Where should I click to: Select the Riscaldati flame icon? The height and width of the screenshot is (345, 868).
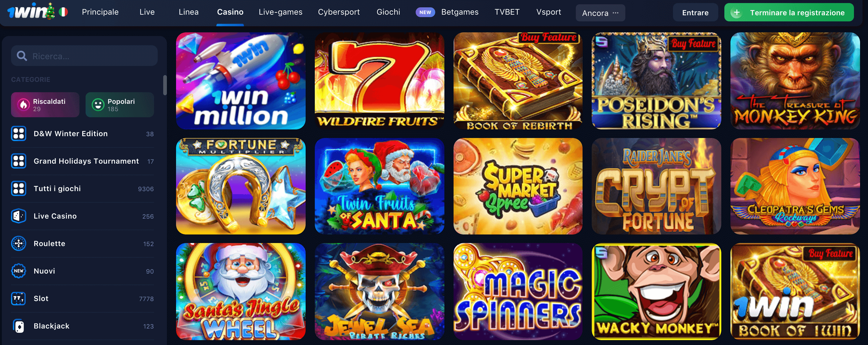24,105
